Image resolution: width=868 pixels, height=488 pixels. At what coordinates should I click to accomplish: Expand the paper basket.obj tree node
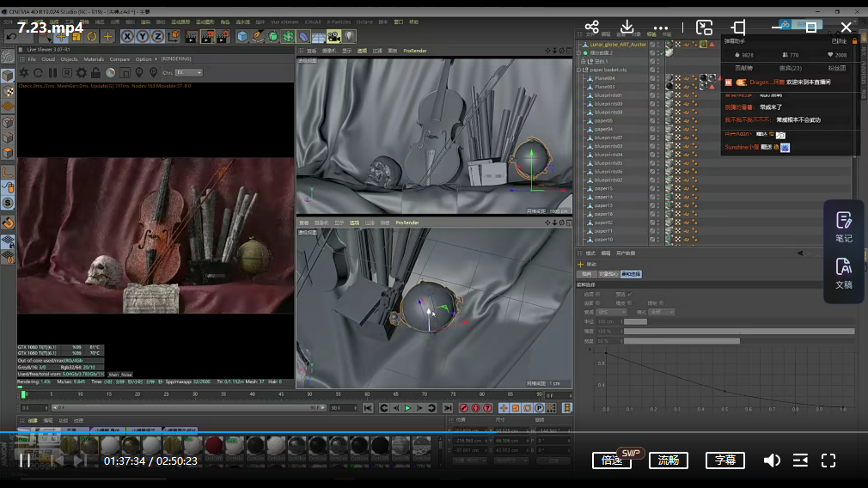point(579,70)
